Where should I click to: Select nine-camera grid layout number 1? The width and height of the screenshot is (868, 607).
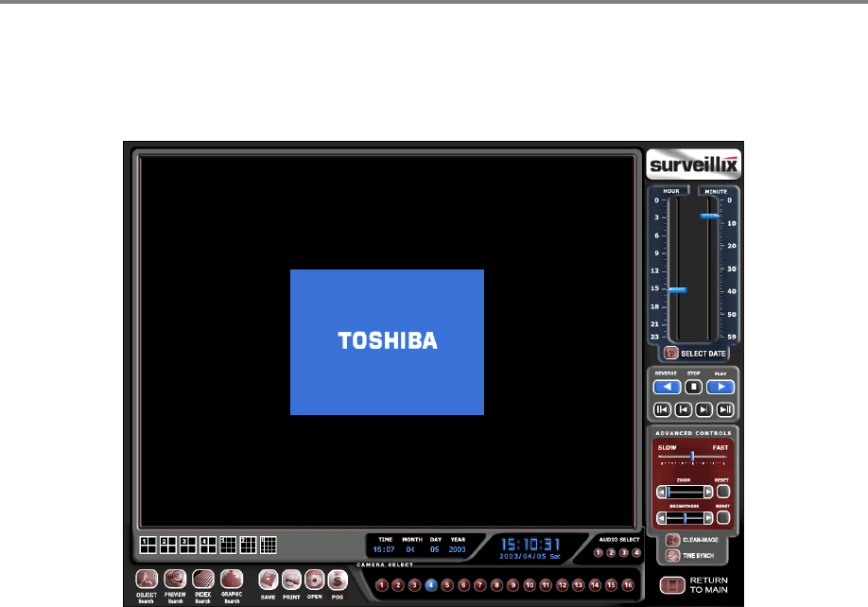(x=228, y=545)
